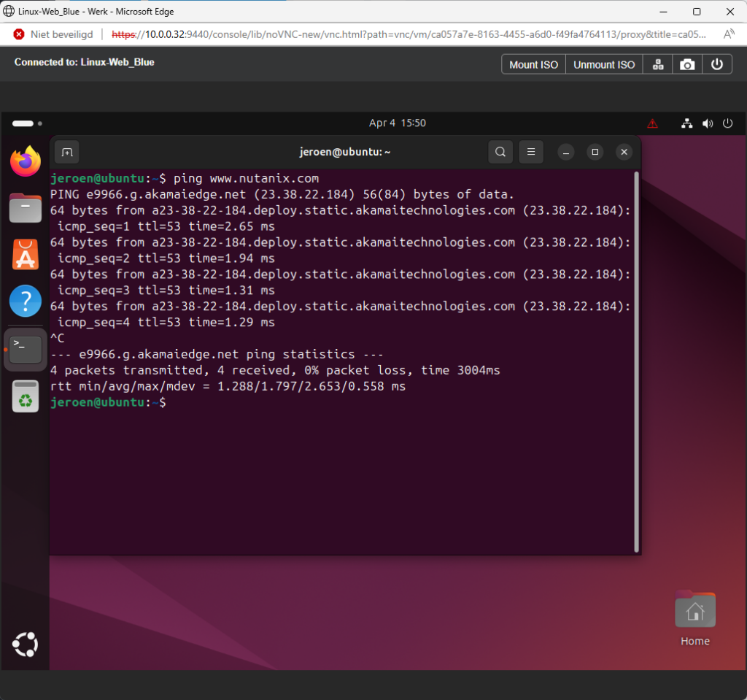Click the 'e9966.g.akamaiedge.net ping statistics' line
The image size is (747, 700).
pos(217,354)
